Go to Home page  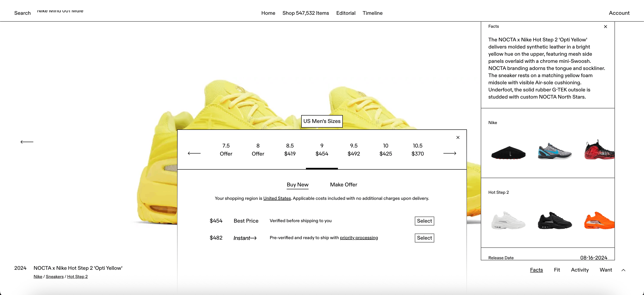(268, 13)
